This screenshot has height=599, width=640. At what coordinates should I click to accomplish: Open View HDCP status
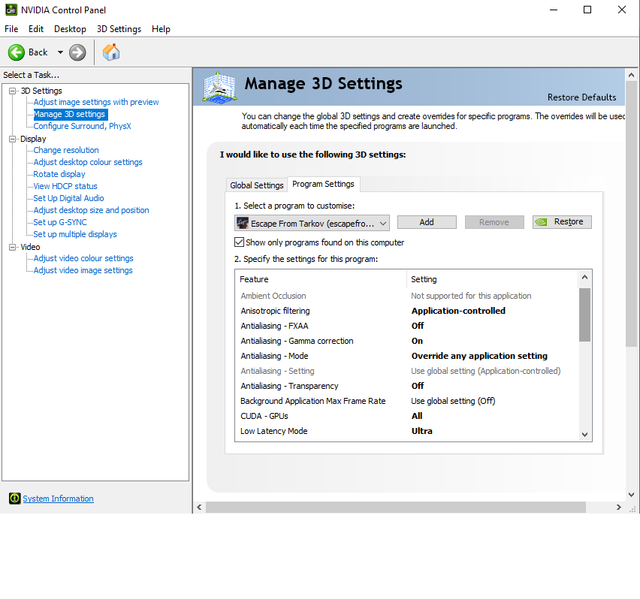point(65,186)
